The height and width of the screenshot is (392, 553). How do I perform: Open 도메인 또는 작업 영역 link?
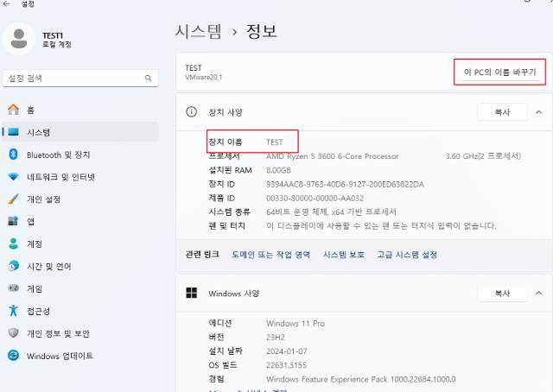270,255
